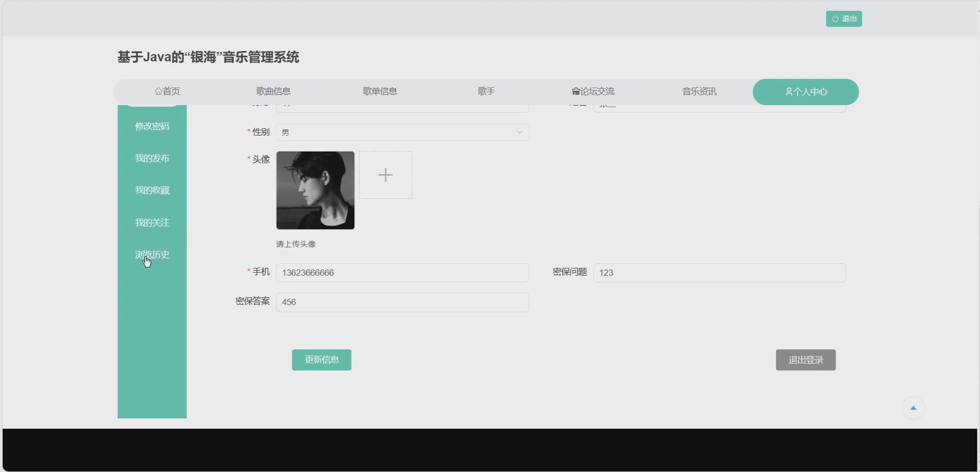Open 我的发布 in the sidebar
The image size is (980, 472).
click(x=152, y=158)
